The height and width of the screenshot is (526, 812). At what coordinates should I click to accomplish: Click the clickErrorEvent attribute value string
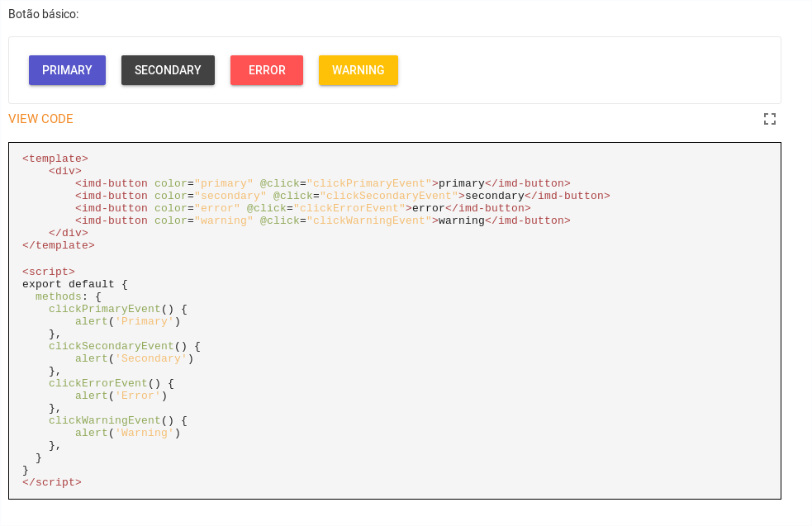point(349,208)
